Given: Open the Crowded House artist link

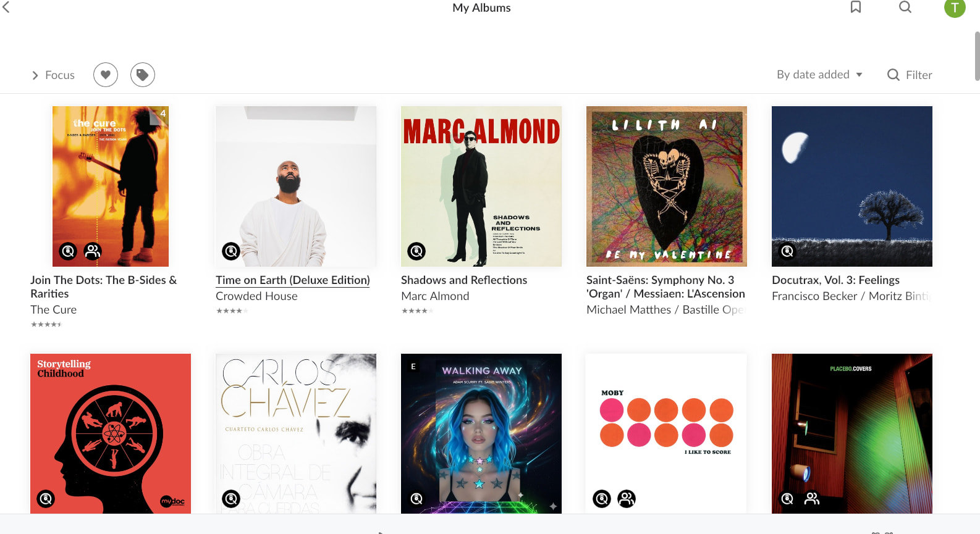Looking at the screenshot, I should coord(256,296).
